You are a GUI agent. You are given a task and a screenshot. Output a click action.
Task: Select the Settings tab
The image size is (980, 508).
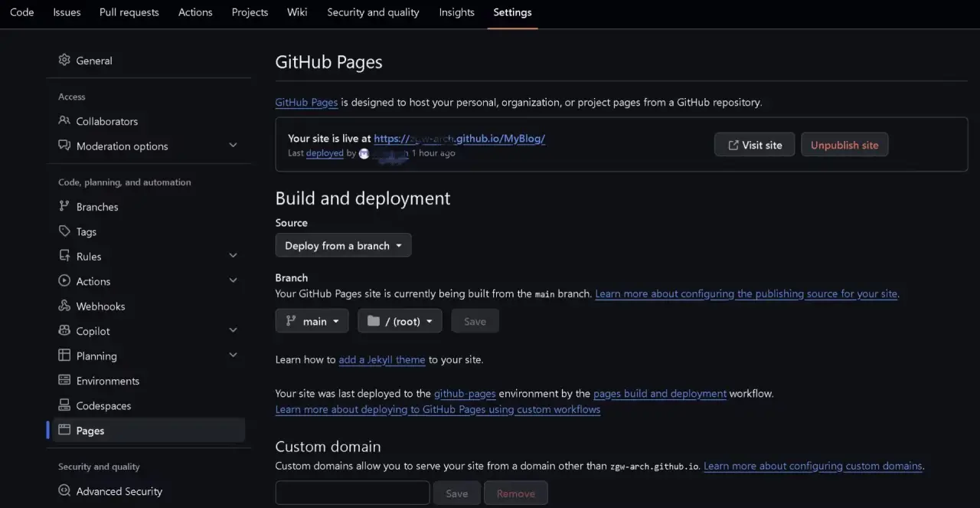(512, 12)
